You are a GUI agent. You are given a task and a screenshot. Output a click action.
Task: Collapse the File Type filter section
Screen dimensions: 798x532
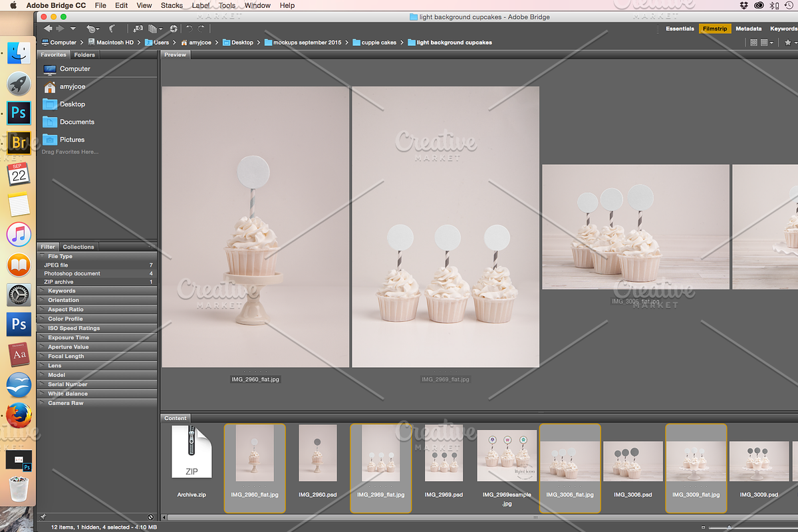97,256
